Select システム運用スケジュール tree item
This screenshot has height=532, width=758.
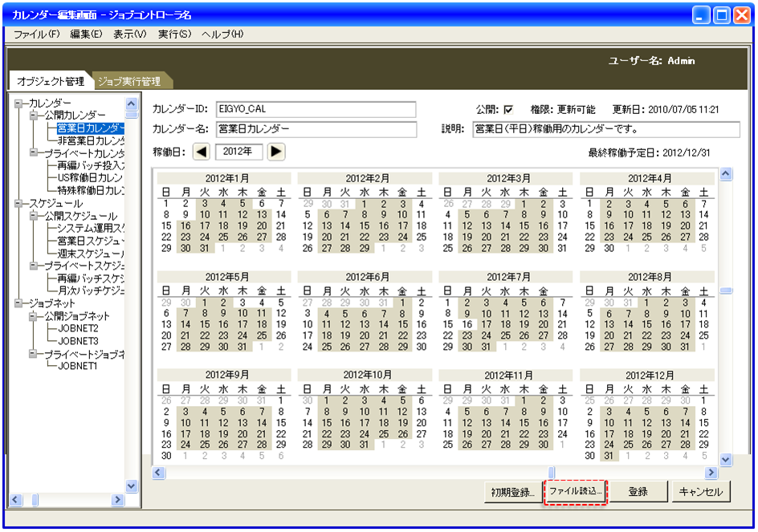point(91,229)
